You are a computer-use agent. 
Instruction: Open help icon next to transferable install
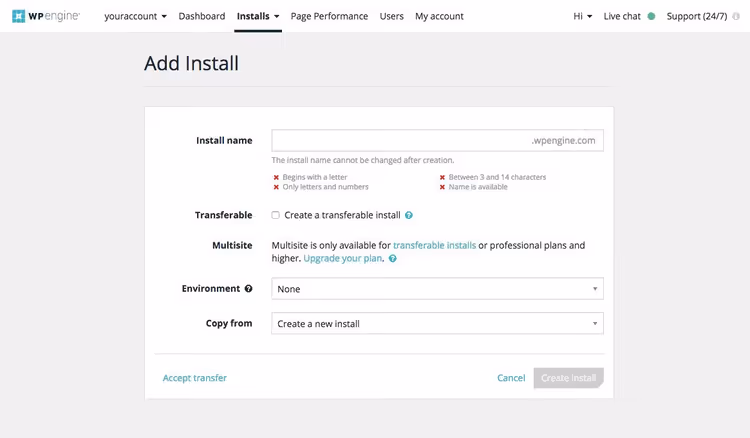(x=408, y=215)
